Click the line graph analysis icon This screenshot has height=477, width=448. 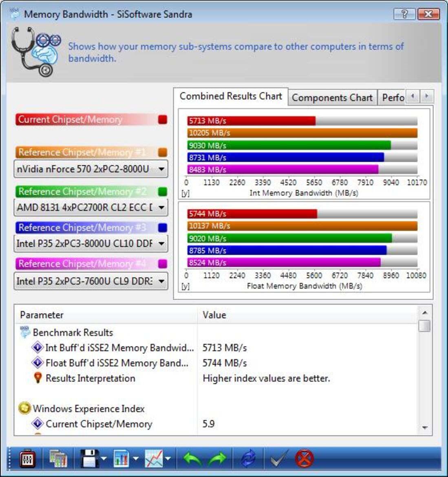pos(155,458)
